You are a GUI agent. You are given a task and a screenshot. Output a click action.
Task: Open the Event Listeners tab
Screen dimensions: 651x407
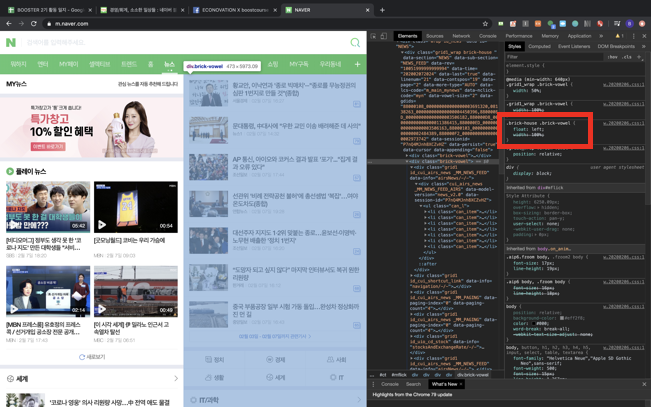pos(574,47)
